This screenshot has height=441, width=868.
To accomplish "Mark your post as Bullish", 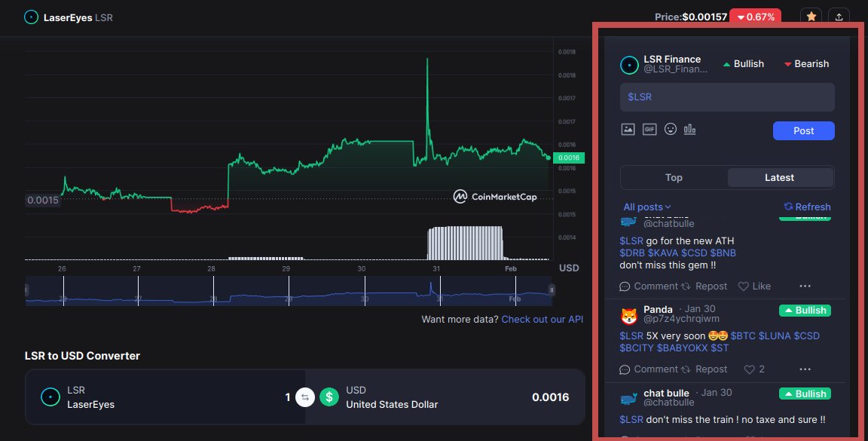I will 744,64.
